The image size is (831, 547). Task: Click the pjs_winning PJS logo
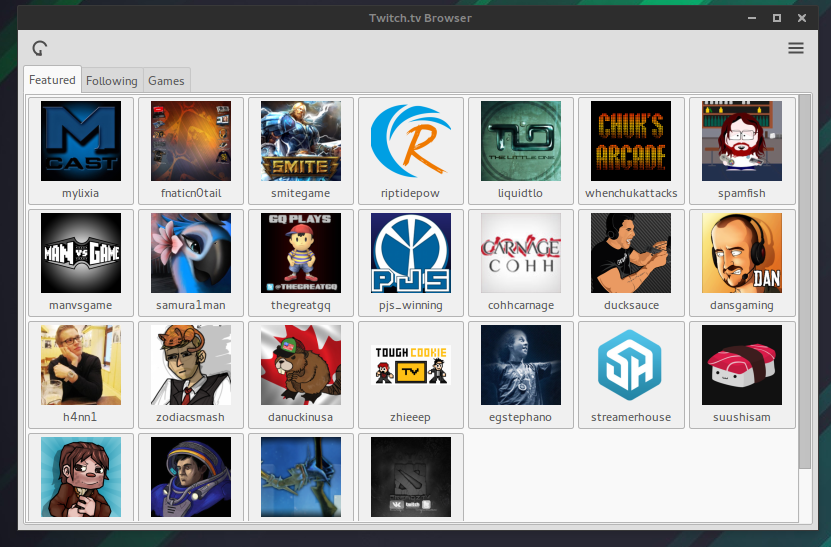[411, 253]
